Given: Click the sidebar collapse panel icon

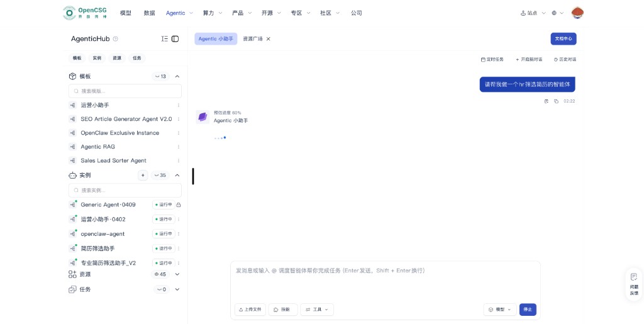Looking at the screenshot, I should tap(175, 39).
